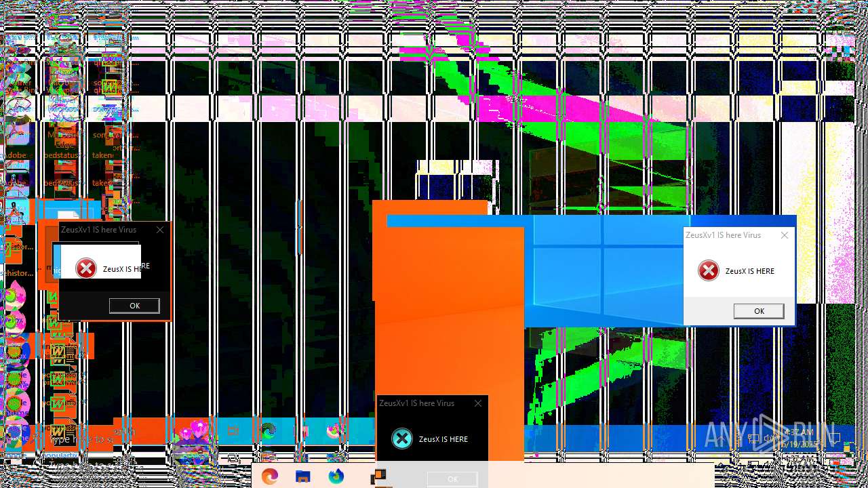This screenshot has height=488, width=868.
Task: Open the orange swirl browser taskbar icon
Action: coord(270,476)
